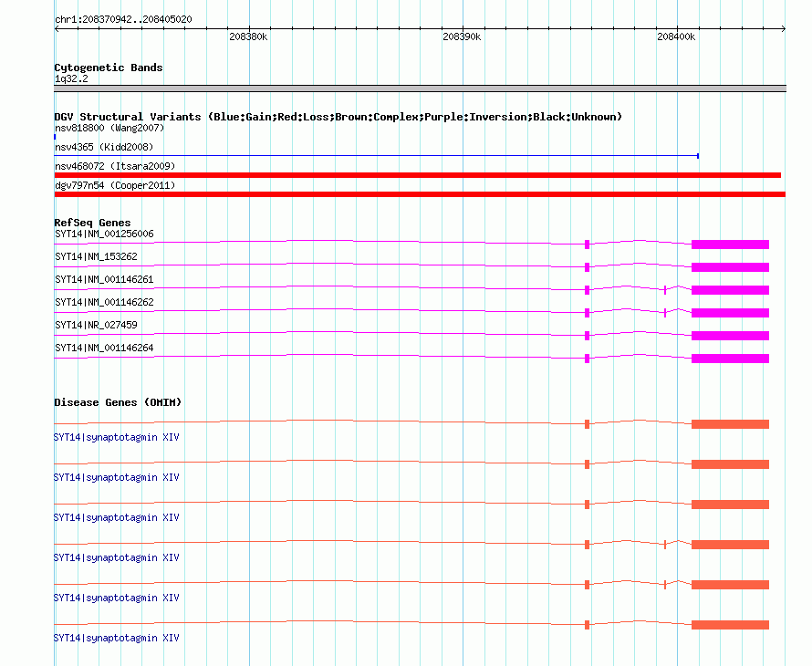The height and width of the screenshot is (666, 812).
Task: Select variant label dgv797n54 (Cooper2011)
Action: point(115,185)
